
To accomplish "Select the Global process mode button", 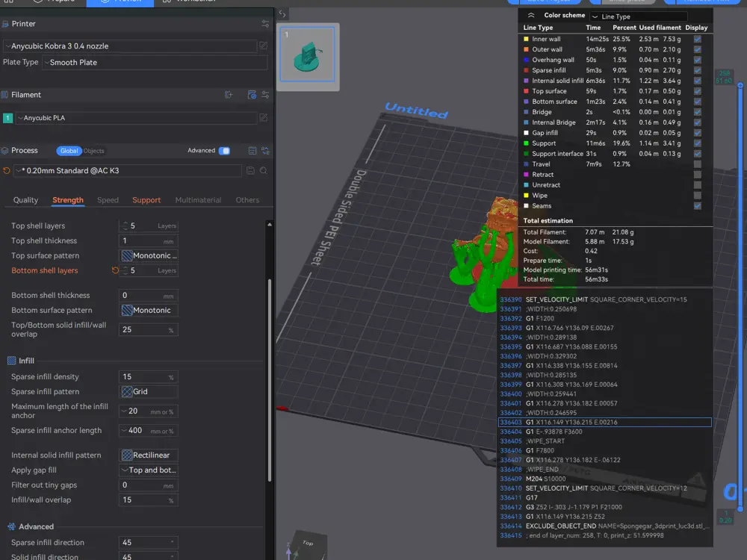I will [x=69, y=151].
